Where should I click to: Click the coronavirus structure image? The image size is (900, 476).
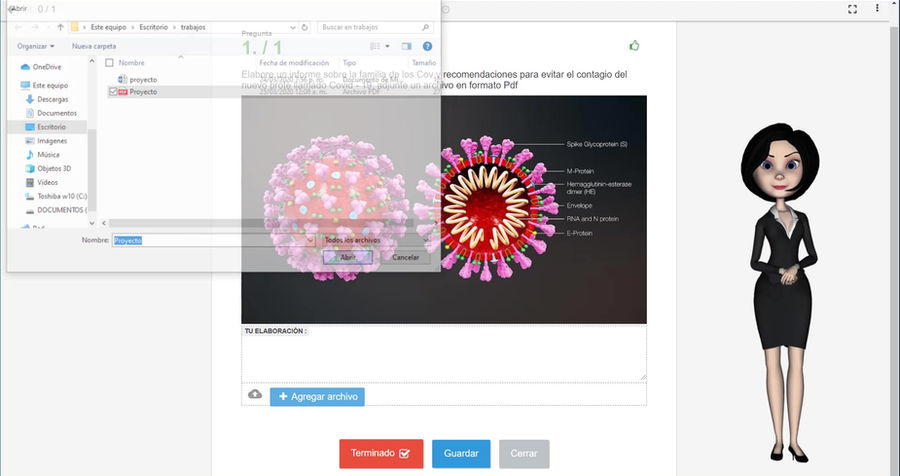click(444, 210)
